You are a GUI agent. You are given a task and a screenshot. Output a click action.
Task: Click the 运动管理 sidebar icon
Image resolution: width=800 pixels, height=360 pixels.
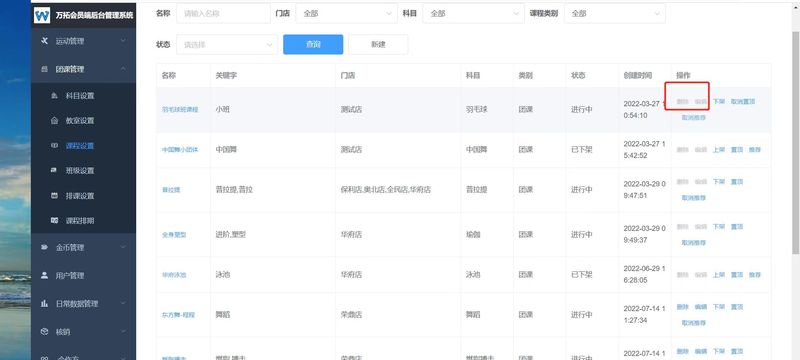(44, 41)
